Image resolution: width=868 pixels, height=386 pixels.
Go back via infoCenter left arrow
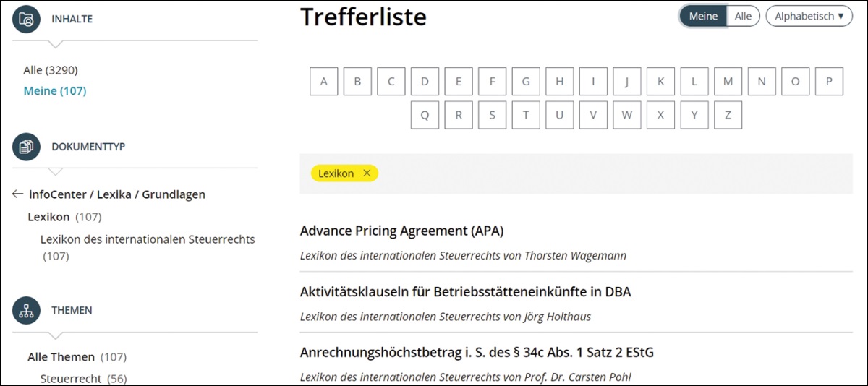click(18, 194)
